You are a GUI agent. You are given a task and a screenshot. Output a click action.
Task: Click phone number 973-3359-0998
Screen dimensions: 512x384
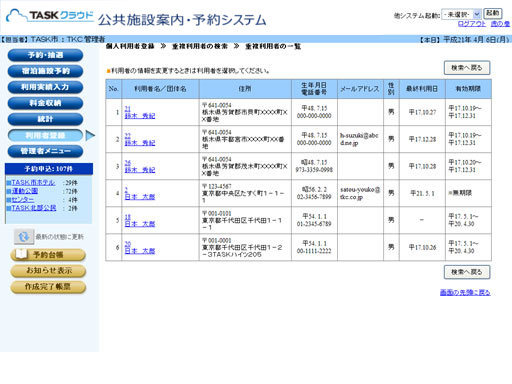point(314,170)
